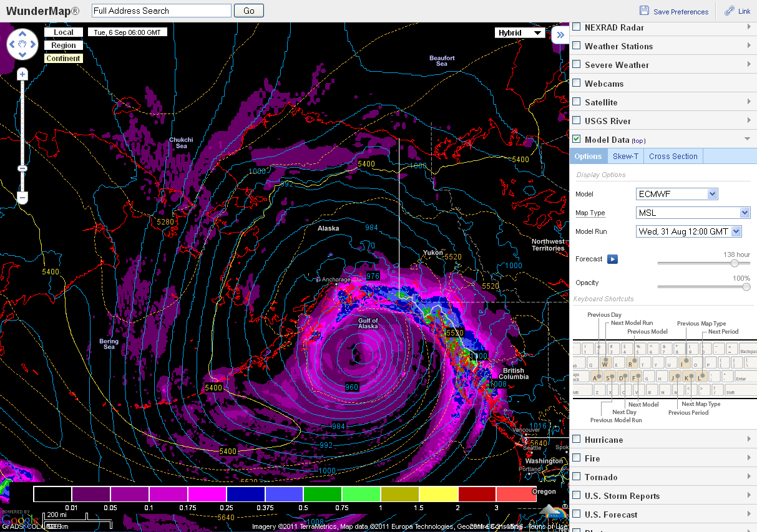Image resolution: width=757 pixels, height=532 pixels.
Task: Expand the Hurricane section arrow
Action: (x=748, y=439)
